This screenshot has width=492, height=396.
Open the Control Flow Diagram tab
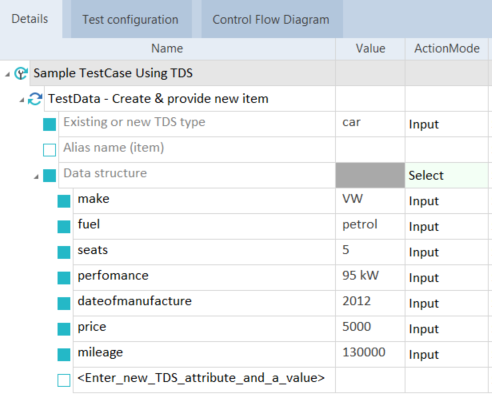(x=271, y=19)
